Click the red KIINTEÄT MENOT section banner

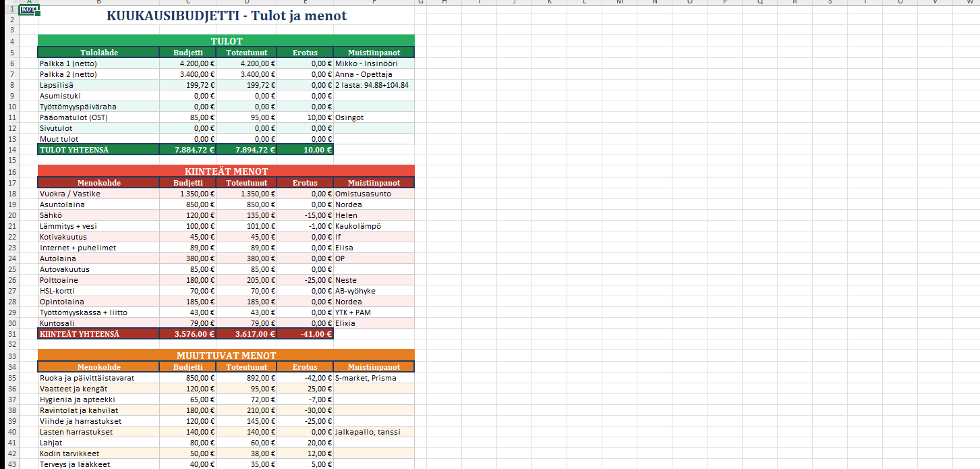click(226, 171)
